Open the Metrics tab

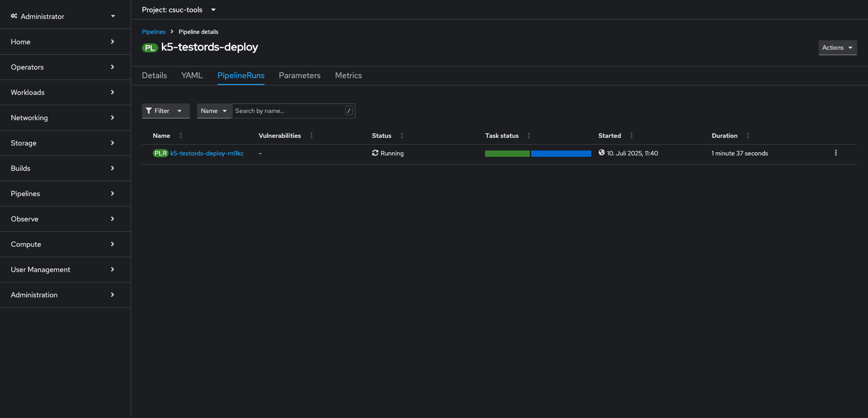pyautogui.click(x=348, y=75)
